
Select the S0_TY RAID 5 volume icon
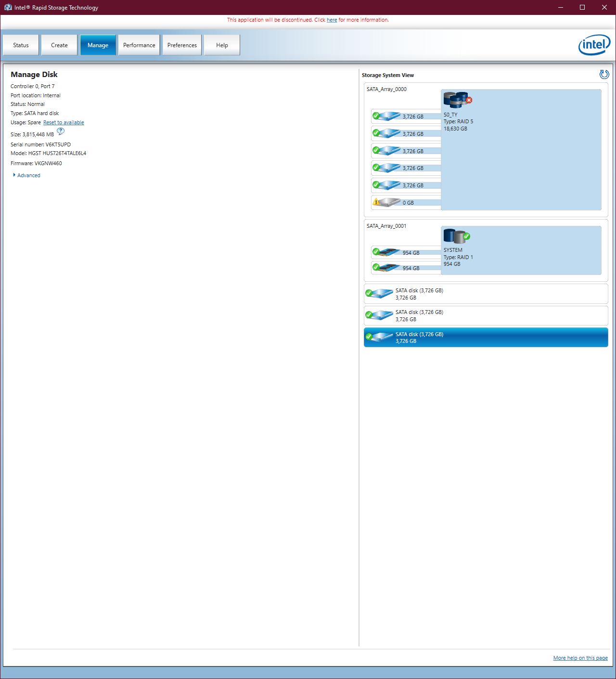(x=458, y=100)
